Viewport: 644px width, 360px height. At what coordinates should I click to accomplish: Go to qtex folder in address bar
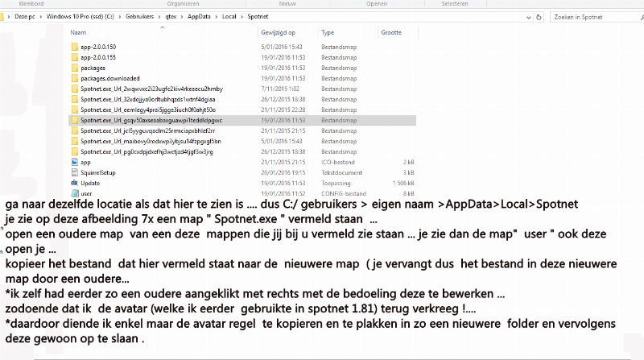click(x=171, y=17)
